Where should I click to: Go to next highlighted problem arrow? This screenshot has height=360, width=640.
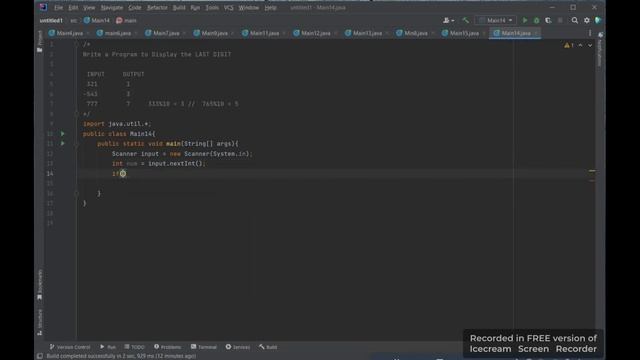[x=590, y=45]
